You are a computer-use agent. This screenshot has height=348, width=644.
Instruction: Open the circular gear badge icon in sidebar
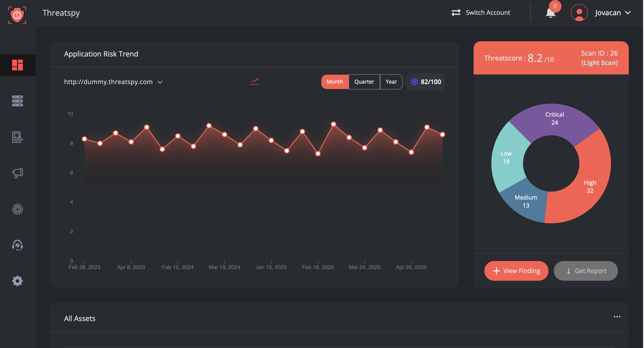17,209
